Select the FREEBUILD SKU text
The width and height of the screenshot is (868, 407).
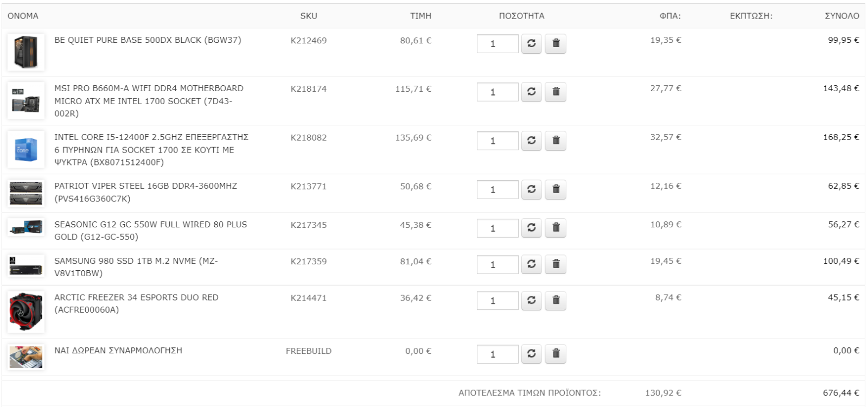click(x=309, y=351)
